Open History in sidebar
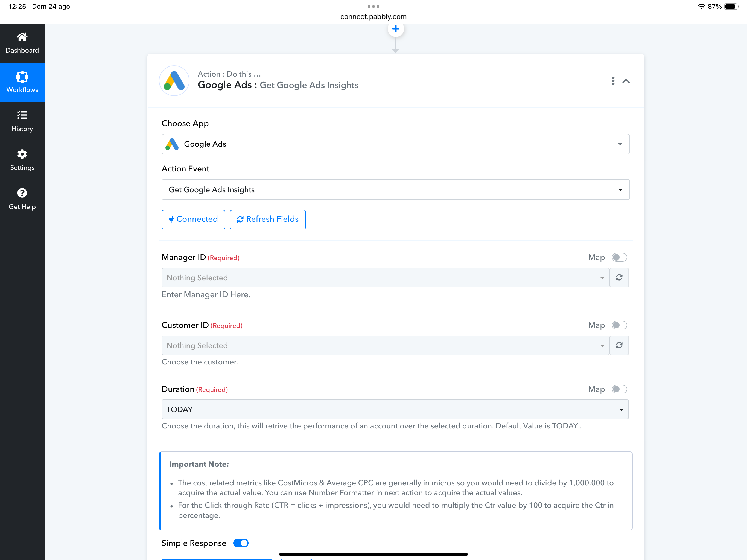The image size is (747, 560). (22, 121)
